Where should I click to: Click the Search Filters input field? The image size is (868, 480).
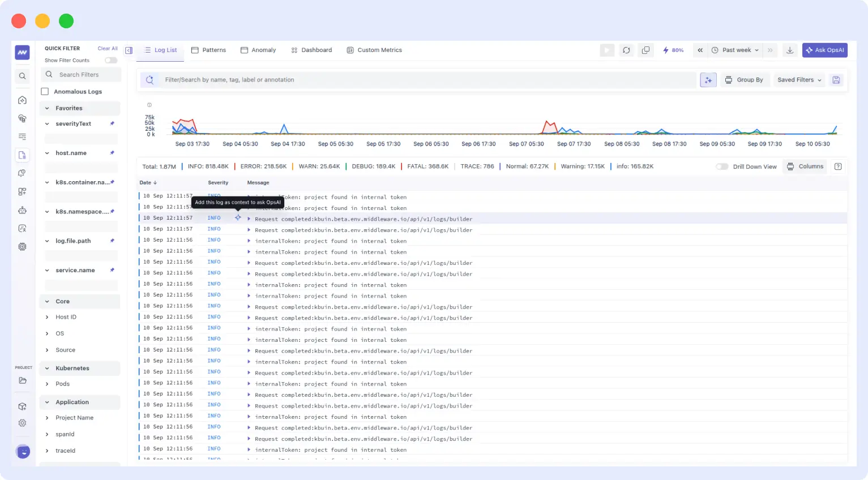81,75
